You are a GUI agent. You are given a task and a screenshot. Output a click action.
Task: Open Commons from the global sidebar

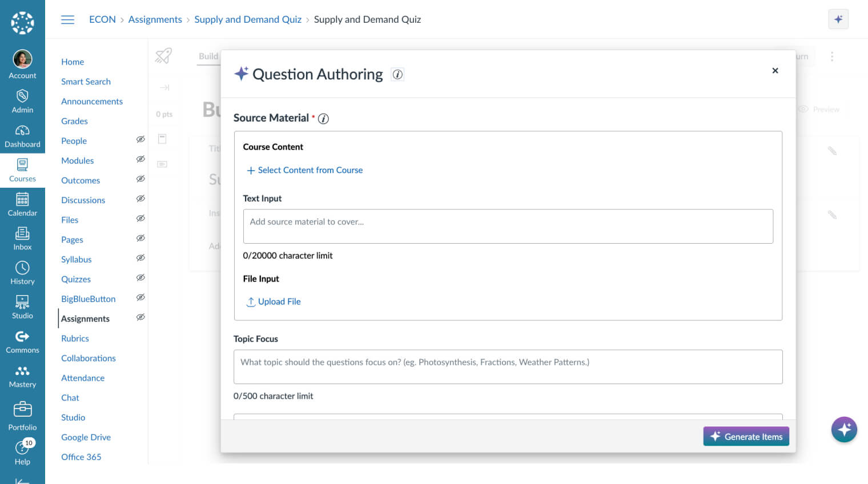coord(22,342)
